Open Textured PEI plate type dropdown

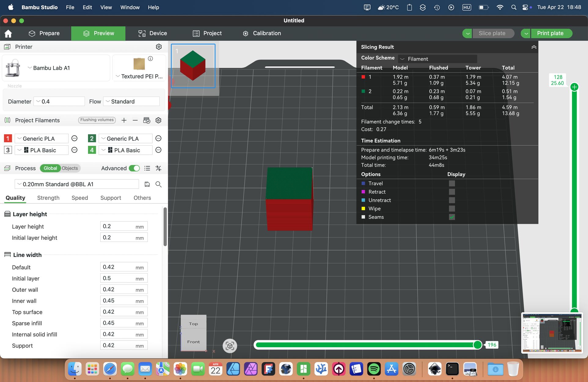tap(139, 76)
